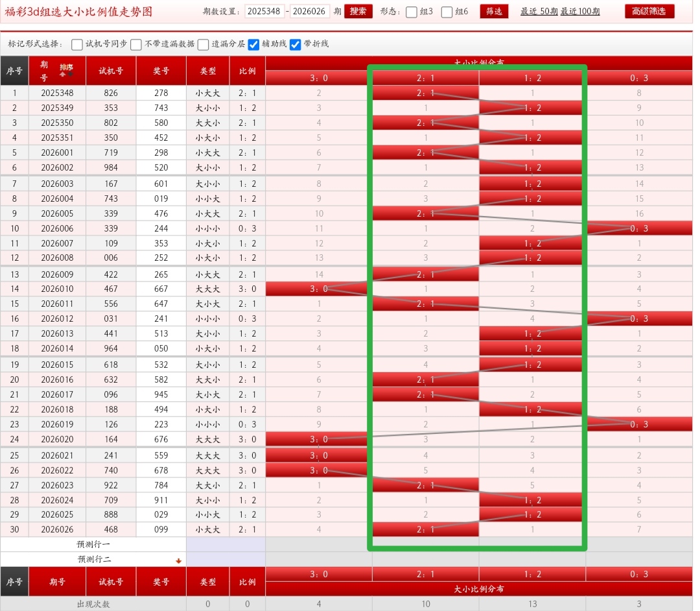Toggle the 辅助线 checkbox off
Viewport: 700px width, 611px height.
[x=254, y=44]
